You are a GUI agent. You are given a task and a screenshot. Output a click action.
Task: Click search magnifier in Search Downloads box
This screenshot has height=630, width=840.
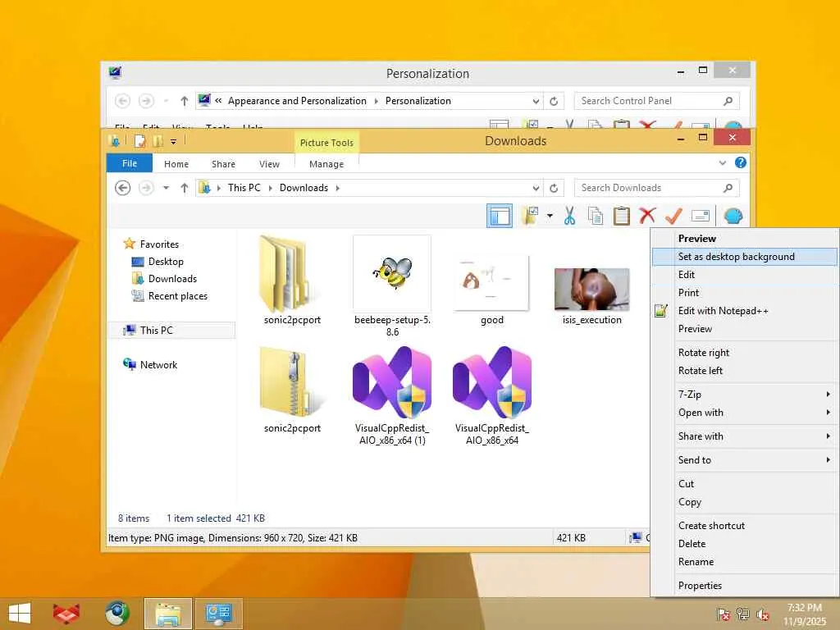click(728, 188)
